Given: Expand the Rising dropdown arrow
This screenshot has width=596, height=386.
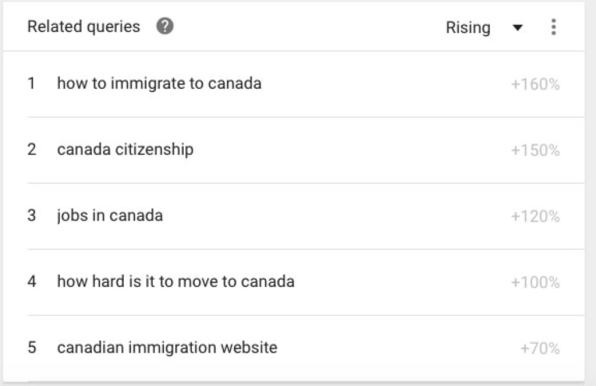Looking at the screenshot, I should [517, 27].
